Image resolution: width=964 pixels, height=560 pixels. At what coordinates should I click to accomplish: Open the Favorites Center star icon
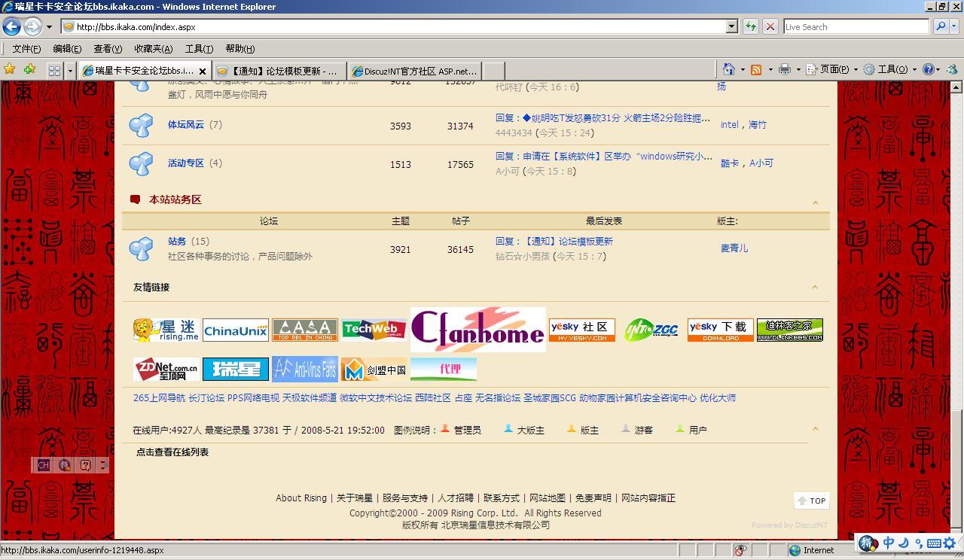[x=10, y=69]
